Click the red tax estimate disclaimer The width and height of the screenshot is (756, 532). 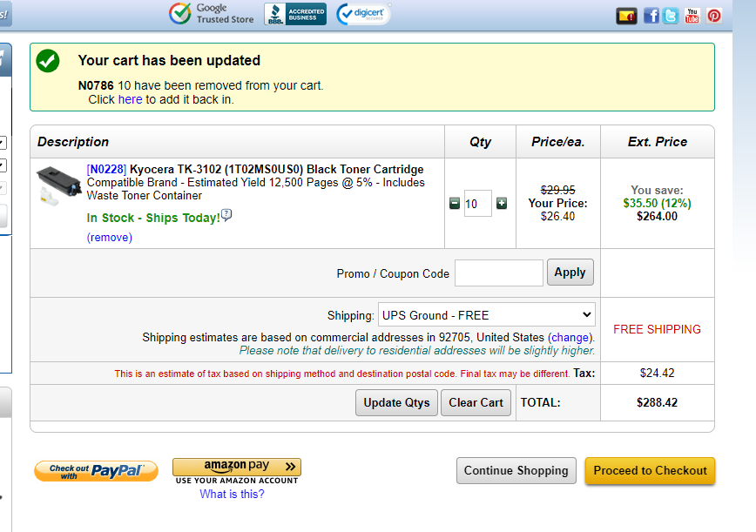[x=341, y=374]
